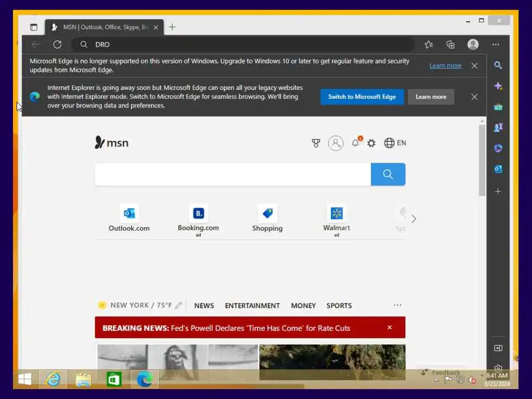Refresh the page with reload icon
532x399 pixels.
point(57,45)
